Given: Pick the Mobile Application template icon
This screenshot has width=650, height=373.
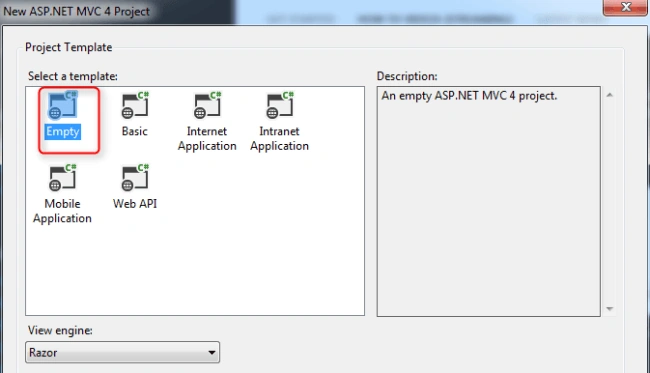Looking at the screenshot, I should point(63,178).
